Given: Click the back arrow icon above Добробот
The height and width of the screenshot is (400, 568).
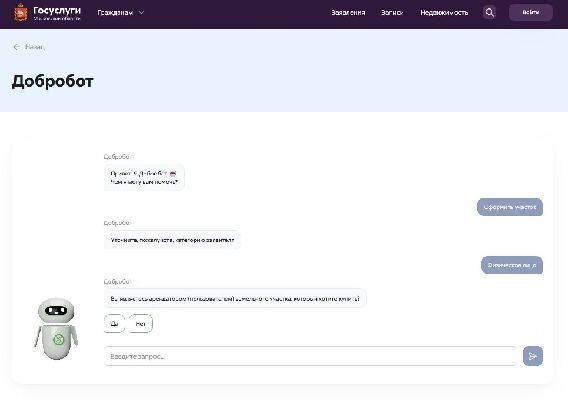Looking at the screenshot, I should coord(16,47).
